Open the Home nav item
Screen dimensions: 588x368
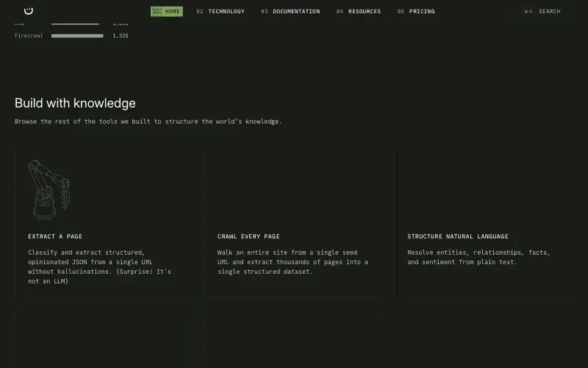point(167,12)
